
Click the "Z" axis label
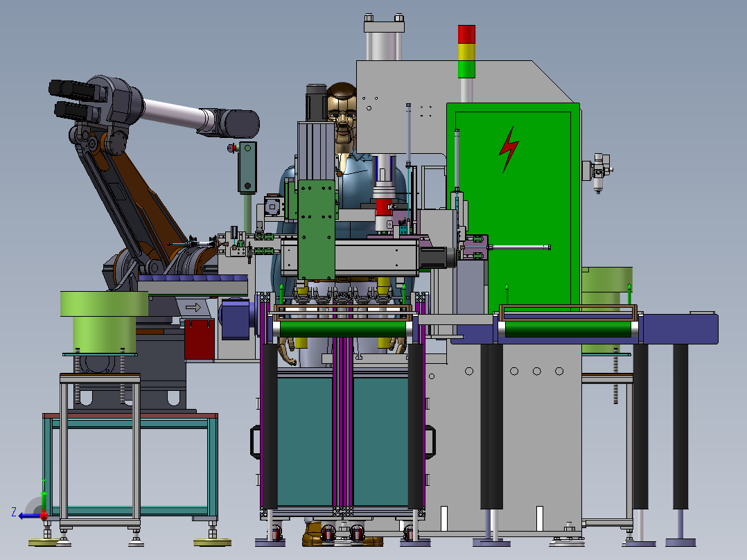click(x=14, y=512)
